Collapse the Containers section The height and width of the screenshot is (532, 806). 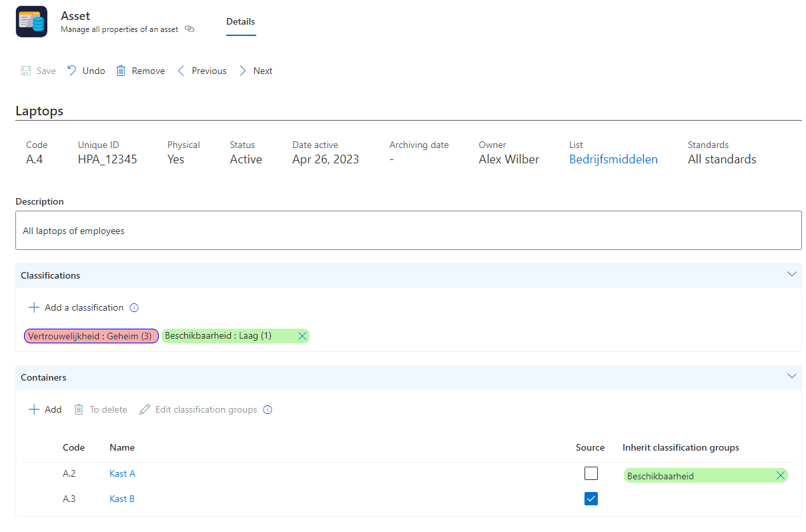coord(792,376)
